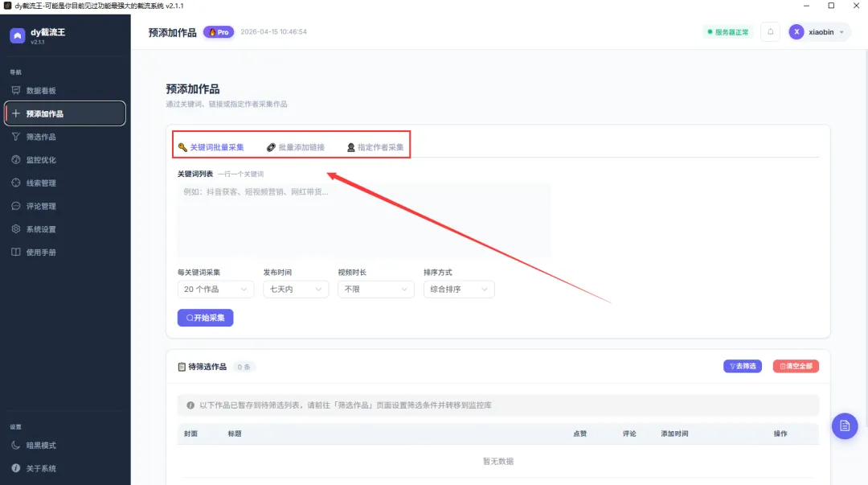Open the 数据看板 dashboard from sidebar
The height and width of the screenshot is (485, 868).
pos(48,89)
